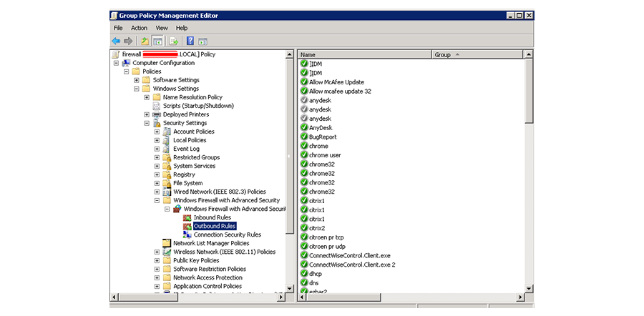The width and height of the screenshot is (644, 316).
Task: Click the console tree scroll-up arrow
Action: 290,54
